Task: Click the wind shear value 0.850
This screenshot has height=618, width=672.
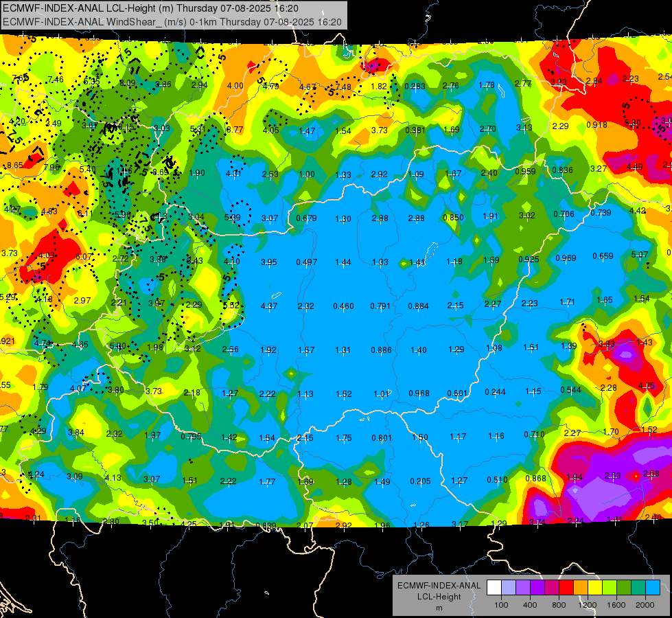Action: [x=454, y=218]
